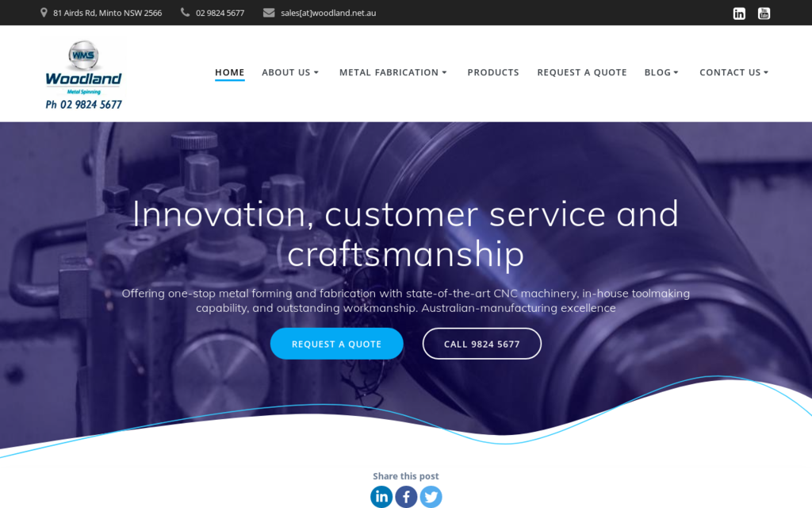Viewport: 812px width, 508px height.
Task: Click the 02 9824 5677 phone link
Action: click(x=220, y=13)
